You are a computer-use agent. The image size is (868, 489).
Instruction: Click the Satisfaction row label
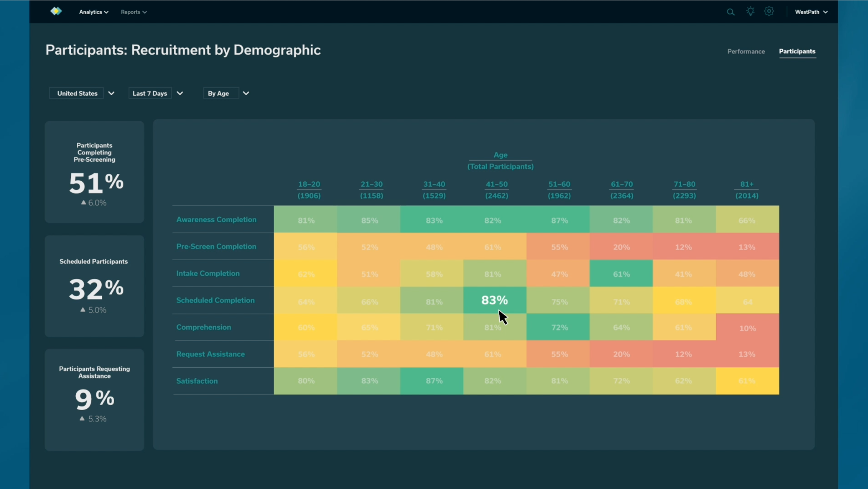(197, 381)
